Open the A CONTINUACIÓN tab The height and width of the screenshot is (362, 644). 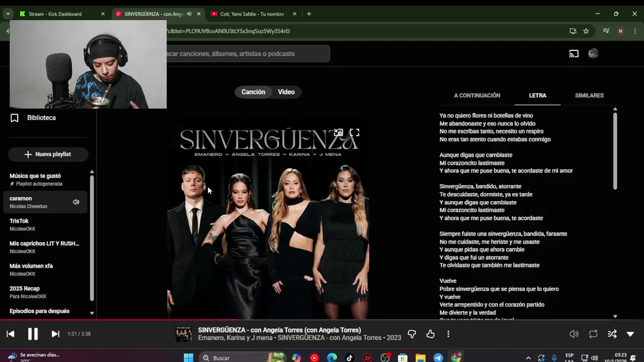477,95
